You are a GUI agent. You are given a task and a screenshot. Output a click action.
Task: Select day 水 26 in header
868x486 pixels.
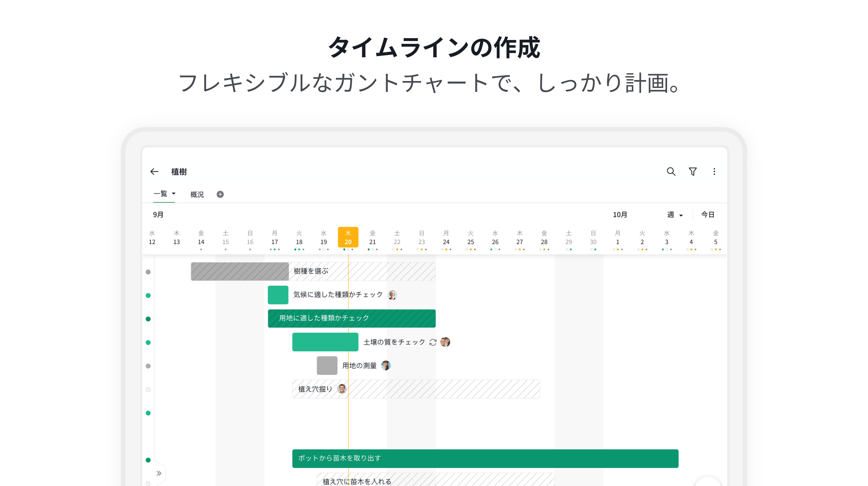[x=495, y=238]
